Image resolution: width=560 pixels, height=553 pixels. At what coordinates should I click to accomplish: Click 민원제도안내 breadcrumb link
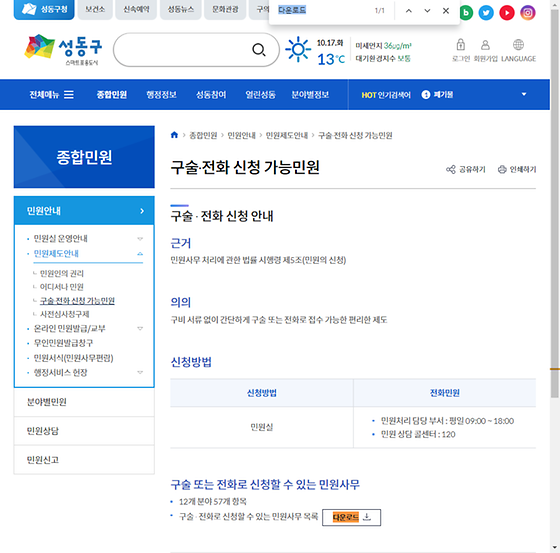(287, 135)
